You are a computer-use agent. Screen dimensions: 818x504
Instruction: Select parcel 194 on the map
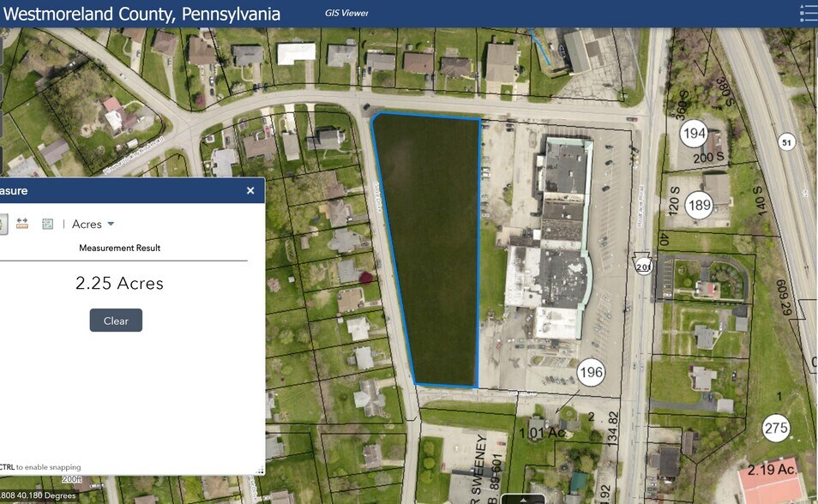pyautogui.click(x=694, y=133)
